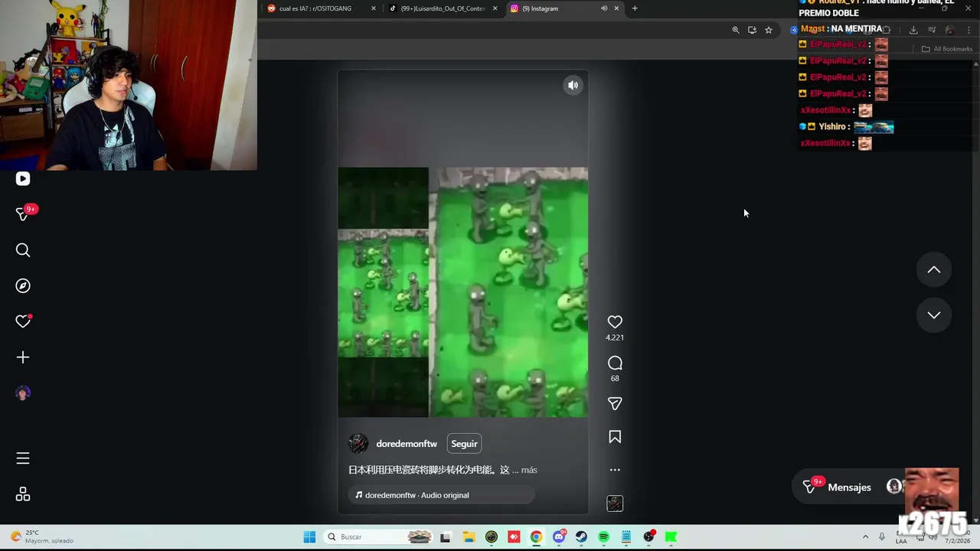Show hidden system tray icons
The width and height of the screenshot is (980, 551).
tap(866, 537)
